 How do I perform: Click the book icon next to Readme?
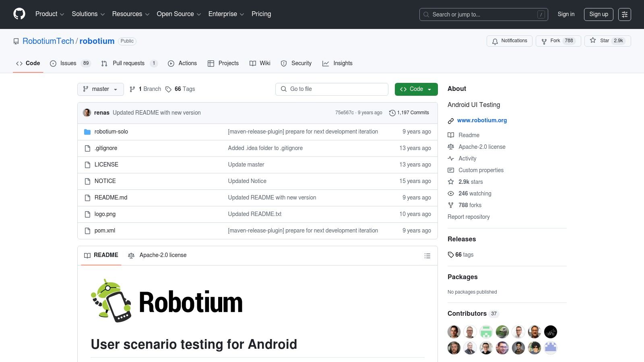pyautogui.click(x=451, y=135)
